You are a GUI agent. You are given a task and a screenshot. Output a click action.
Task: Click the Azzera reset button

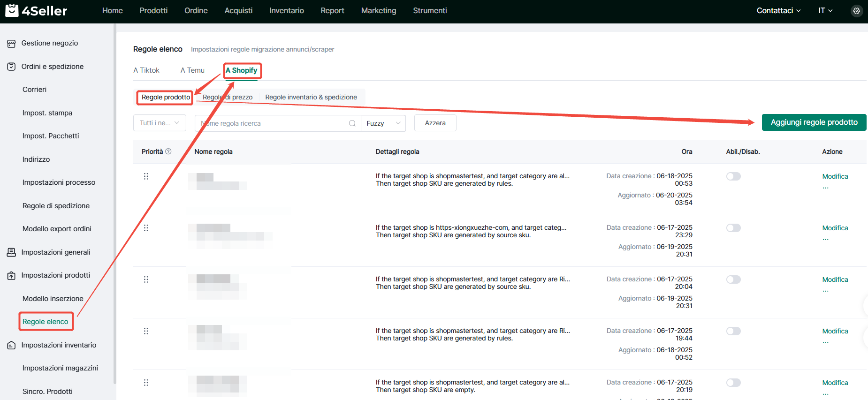[435, 123]
